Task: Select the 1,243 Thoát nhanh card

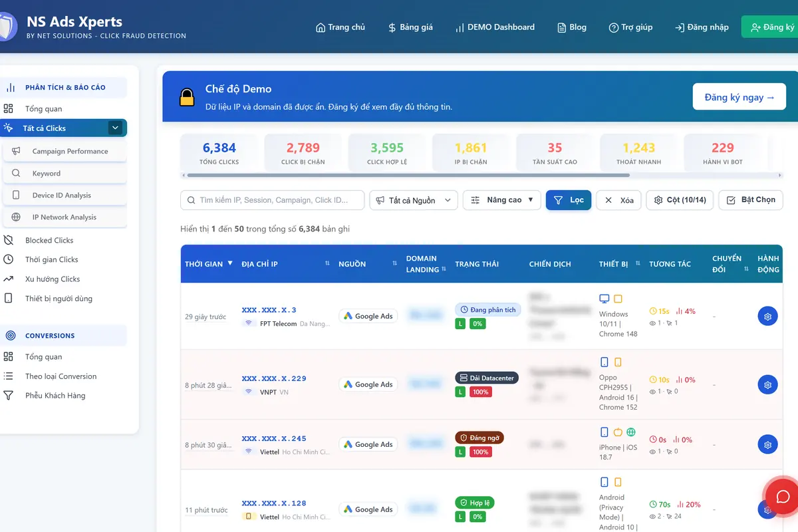Action: click(638, 152)
